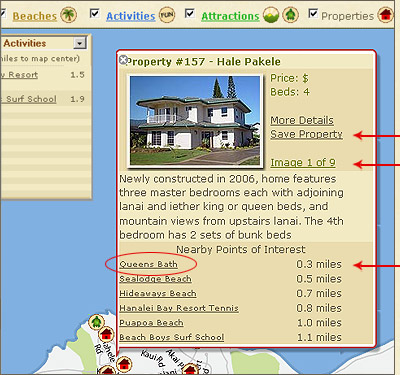Close the Property #157 popup
The image size is (400, 375).
point(123,60)
